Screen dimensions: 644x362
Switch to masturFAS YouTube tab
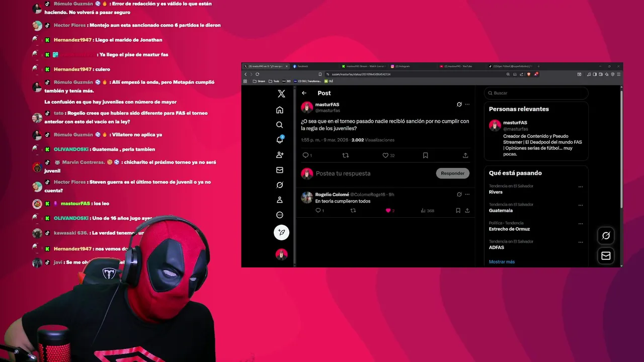coord(461,66)
